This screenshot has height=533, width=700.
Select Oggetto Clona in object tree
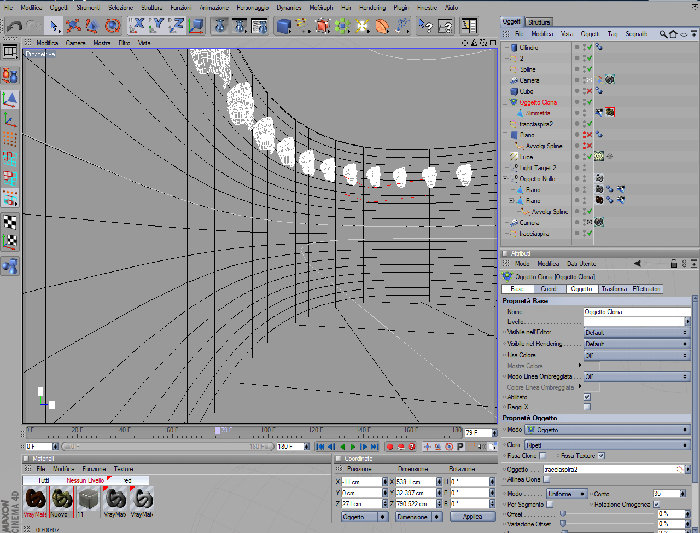pos(538,102)
